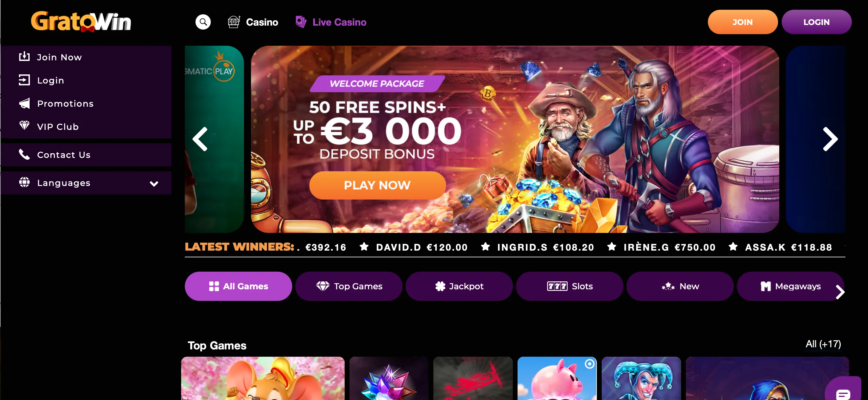Switch to the Megaways tab
The image size is (868, 400).
[790, 286]
